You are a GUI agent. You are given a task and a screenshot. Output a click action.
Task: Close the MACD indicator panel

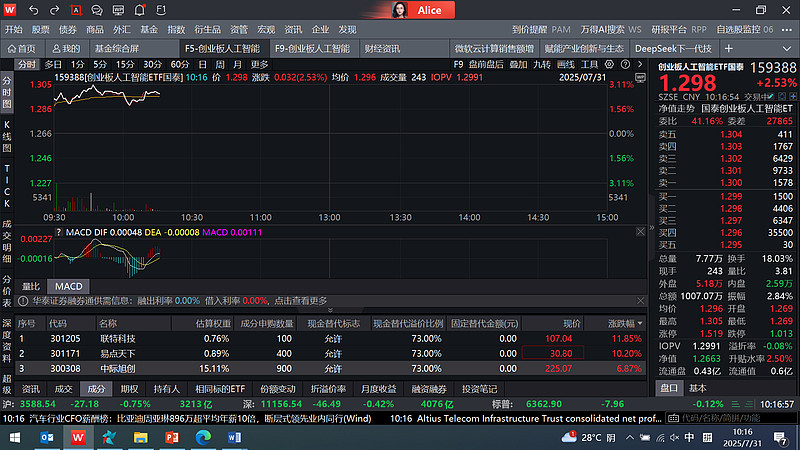pos(640,232)
